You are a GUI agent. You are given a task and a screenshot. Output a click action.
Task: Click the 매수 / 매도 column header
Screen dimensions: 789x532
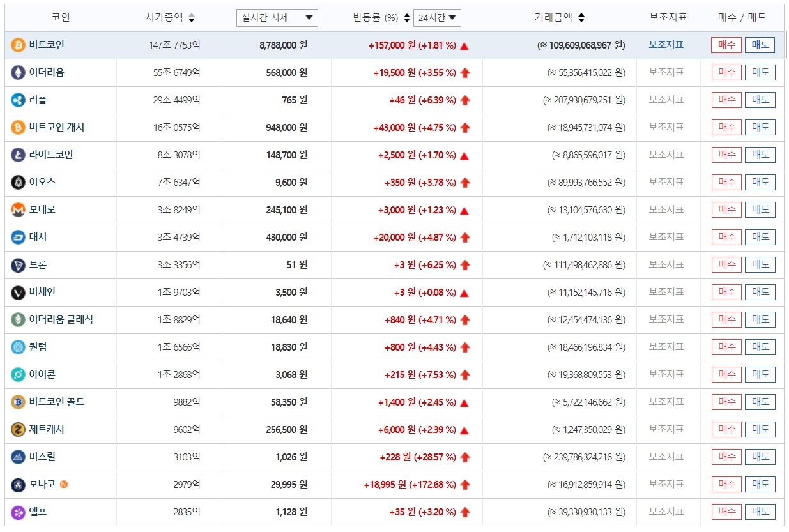[x=742, y=17]
